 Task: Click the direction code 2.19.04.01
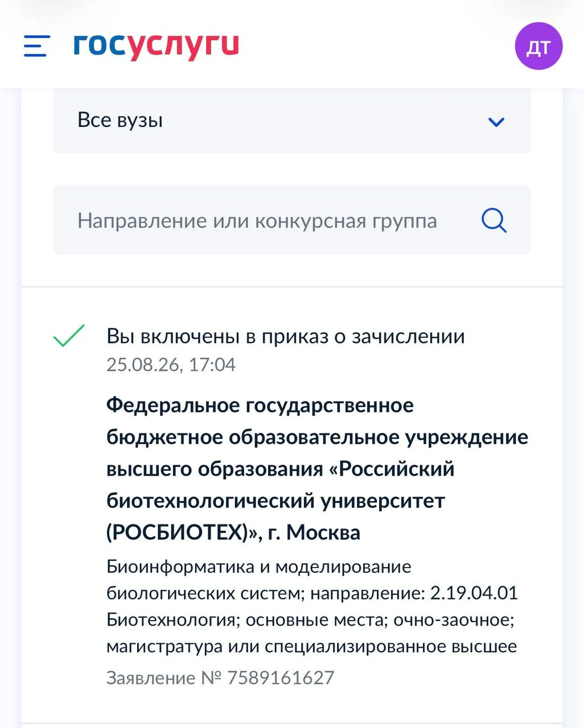tap(474, 593)
